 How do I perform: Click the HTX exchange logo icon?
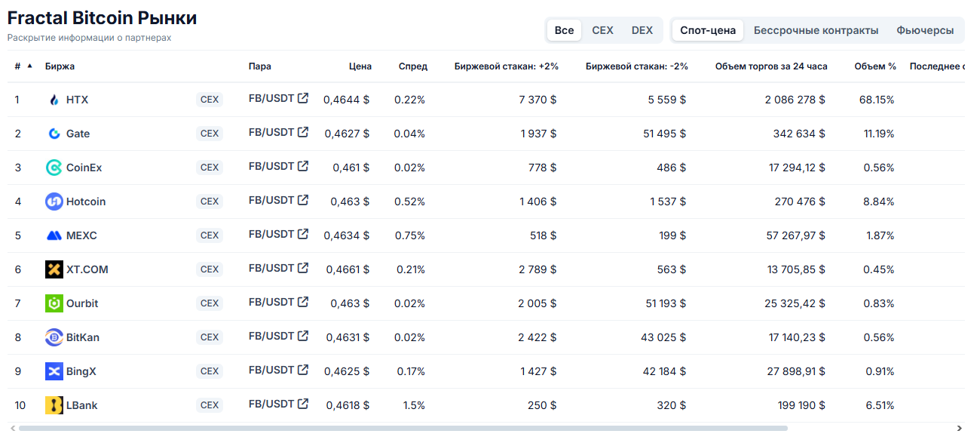pyautogui.click(x=54, y=100)
